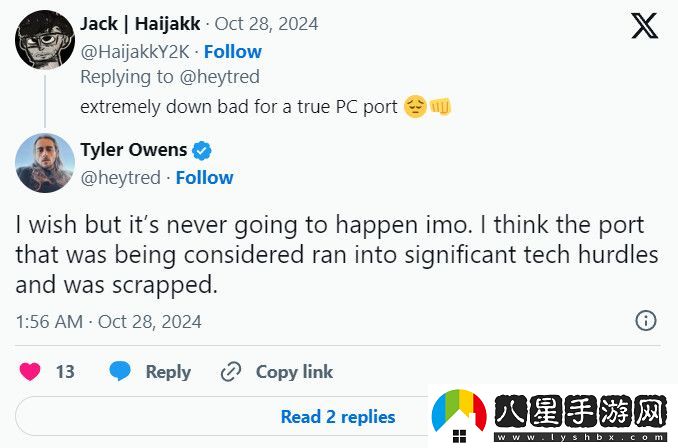The height and width of the screenshot is (448, 678).
Task: Click the 13 likes count
Action: (65, 371)
